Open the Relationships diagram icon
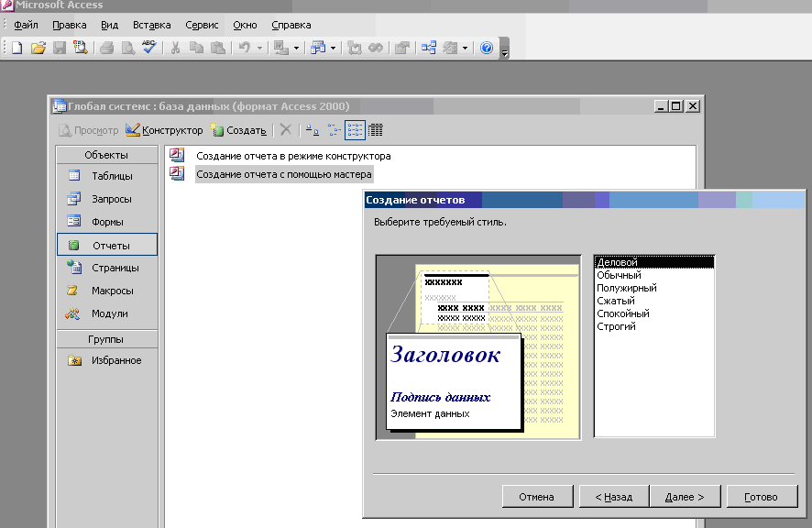 click(x=429, y=49)
